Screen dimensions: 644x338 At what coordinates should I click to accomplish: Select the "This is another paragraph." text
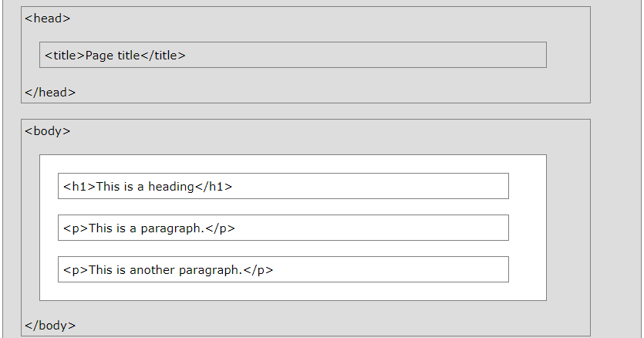166,269
